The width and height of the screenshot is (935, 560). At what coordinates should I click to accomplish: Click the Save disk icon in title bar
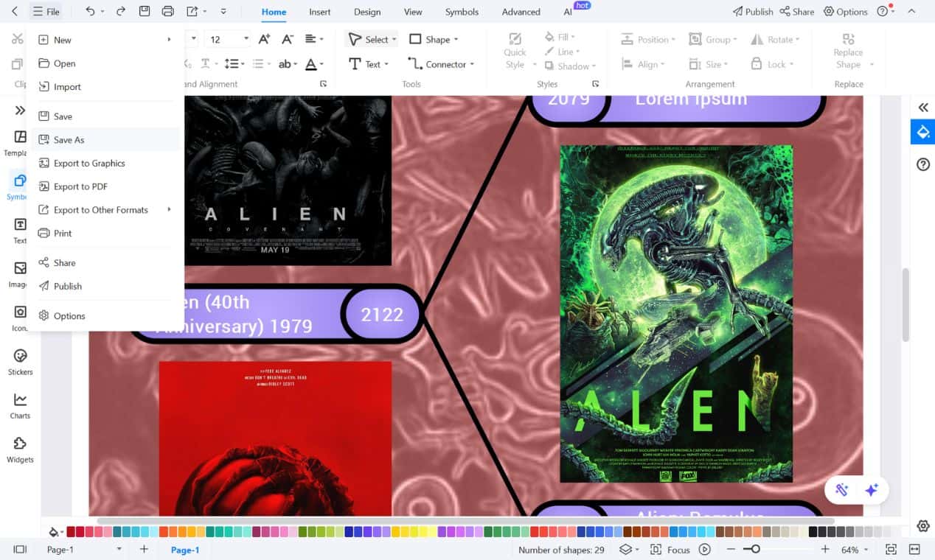[x=145, y=11]
